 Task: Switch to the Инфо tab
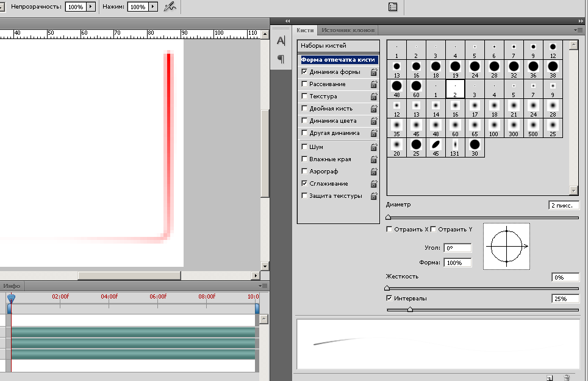pos(12,286)
